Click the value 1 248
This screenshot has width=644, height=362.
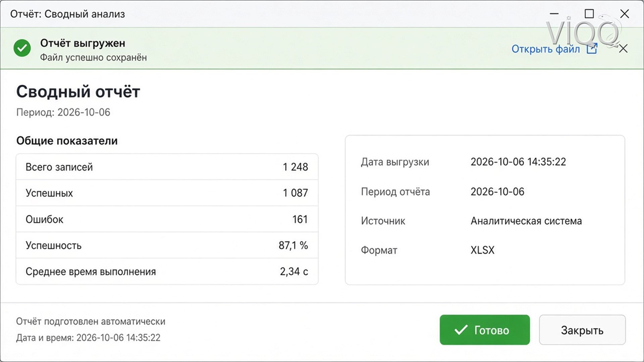[295, 167]
